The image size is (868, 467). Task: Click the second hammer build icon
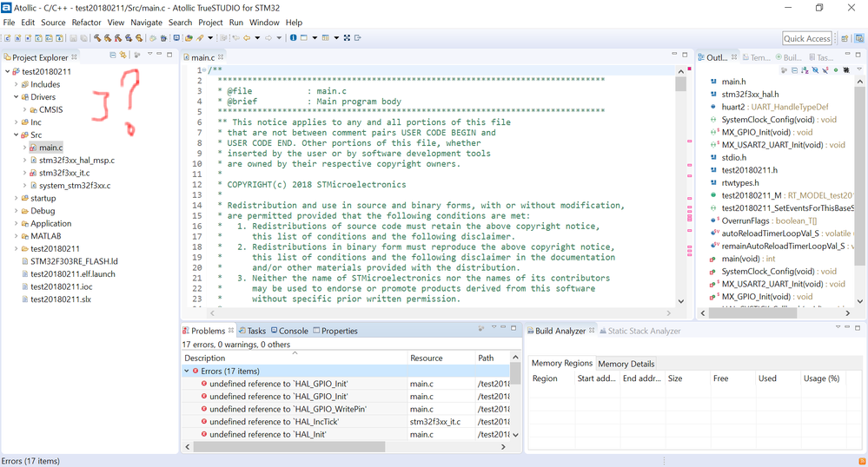[x=108, y=37]
